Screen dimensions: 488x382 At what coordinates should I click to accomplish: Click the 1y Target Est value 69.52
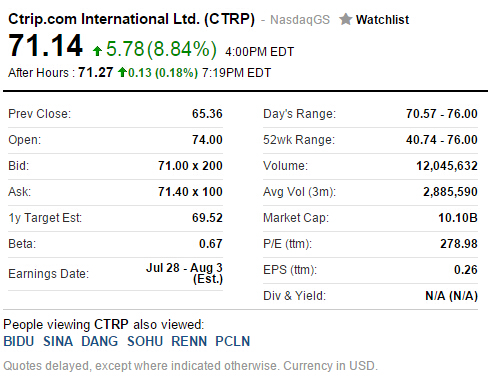tap(207, 218)
